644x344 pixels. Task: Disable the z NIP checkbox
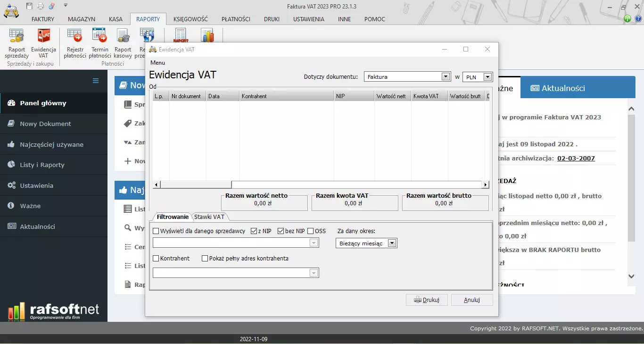click(x=254, y=231)
